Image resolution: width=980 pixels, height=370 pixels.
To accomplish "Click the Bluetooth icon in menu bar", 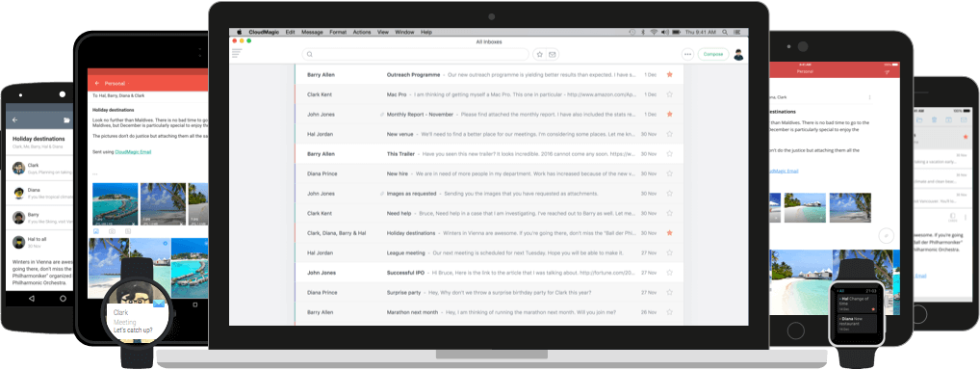I will [x=643, y=32].
